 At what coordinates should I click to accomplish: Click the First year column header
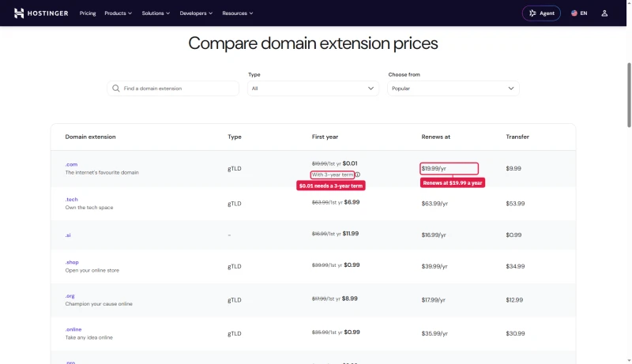pyautogui.click(x=325, y=137)
